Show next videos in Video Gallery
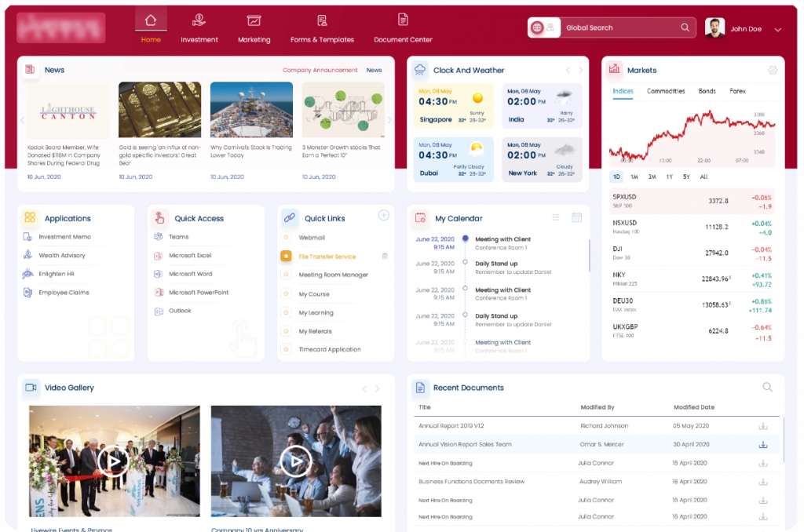This screenshot has height=532, width=804. pos(378,389)
